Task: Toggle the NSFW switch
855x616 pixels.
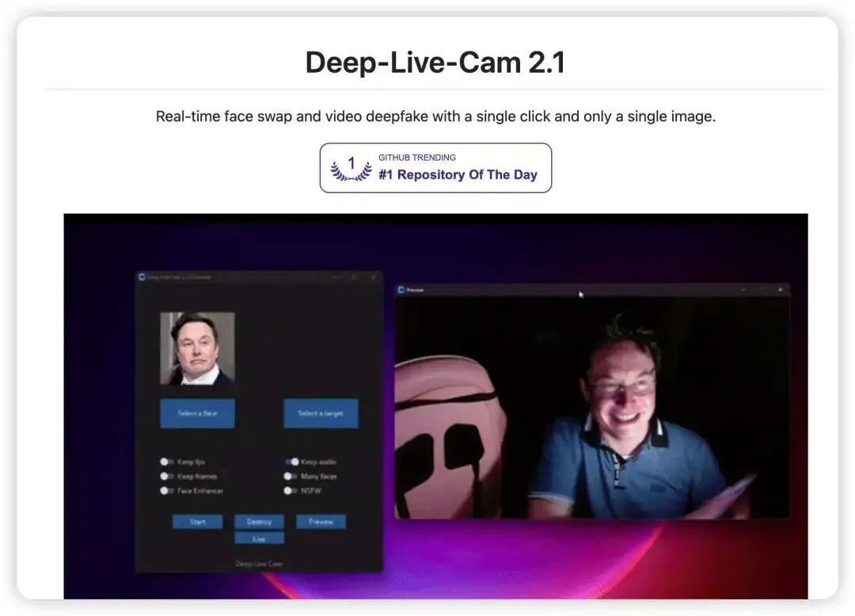Action: tap(291, 491)
